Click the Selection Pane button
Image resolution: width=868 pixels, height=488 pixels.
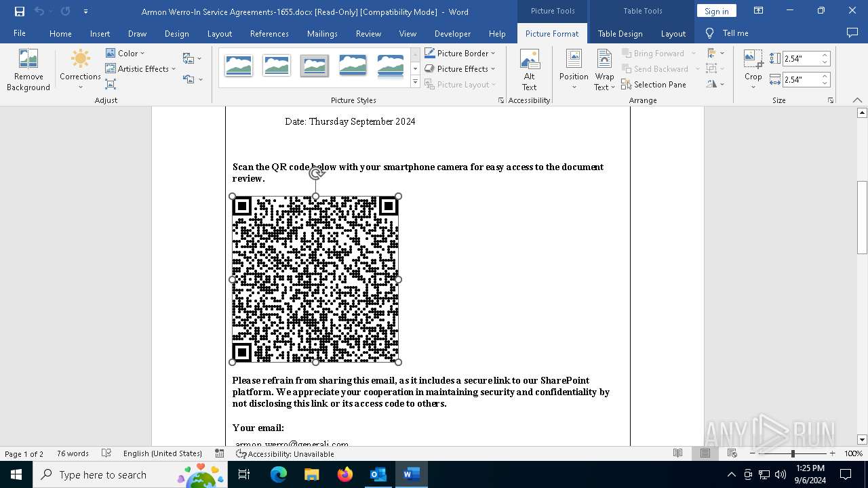(x=654, y=85)
